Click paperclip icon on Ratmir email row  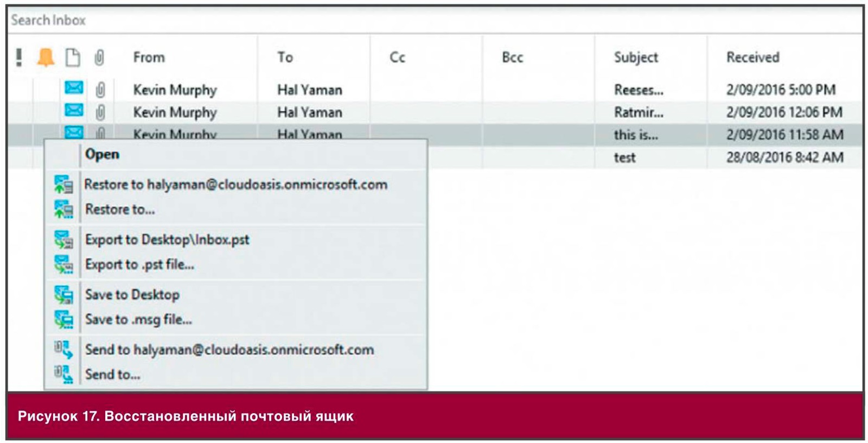tap(100, 112)
